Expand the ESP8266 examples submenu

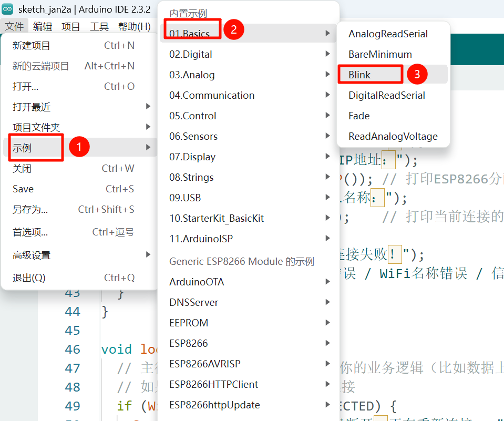pyautogui.click(x=248, y=343)
